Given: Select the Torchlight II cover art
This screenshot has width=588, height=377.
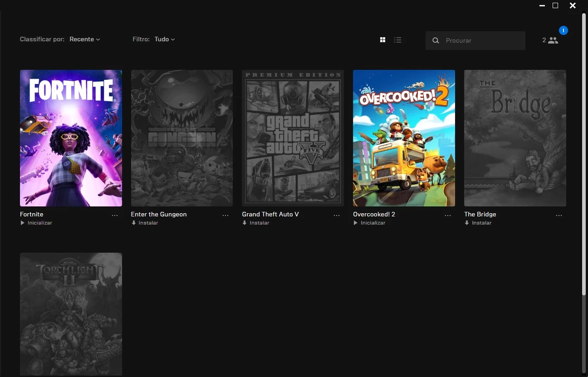Looking at the screenshot, I should click(x=71, y=314).
